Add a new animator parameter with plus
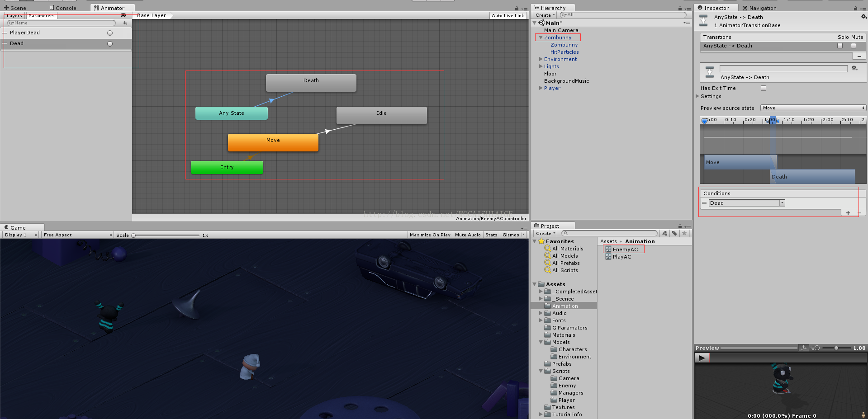The image size is (868, 419). [125, 23]
